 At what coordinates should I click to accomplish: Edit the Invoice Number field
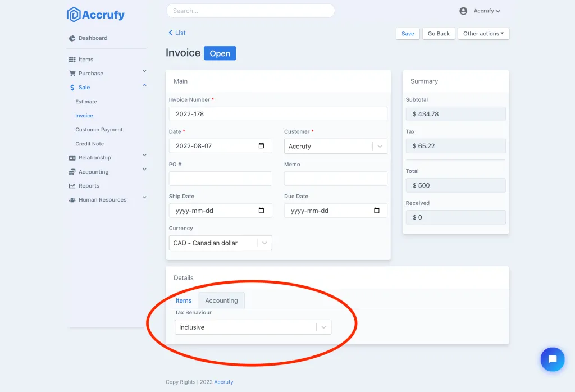coord(278,114)
